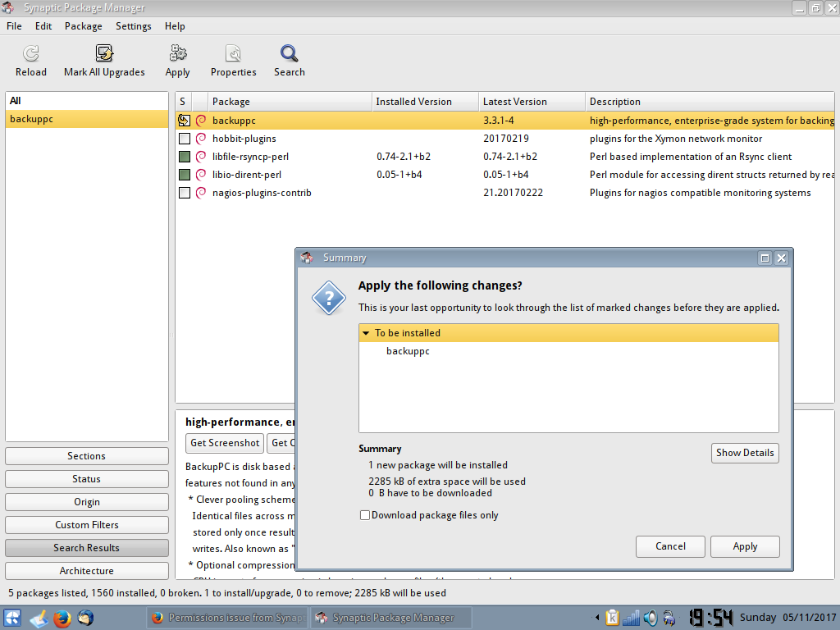
Task: Collapse the To be installed list
Action: [366, 333]
